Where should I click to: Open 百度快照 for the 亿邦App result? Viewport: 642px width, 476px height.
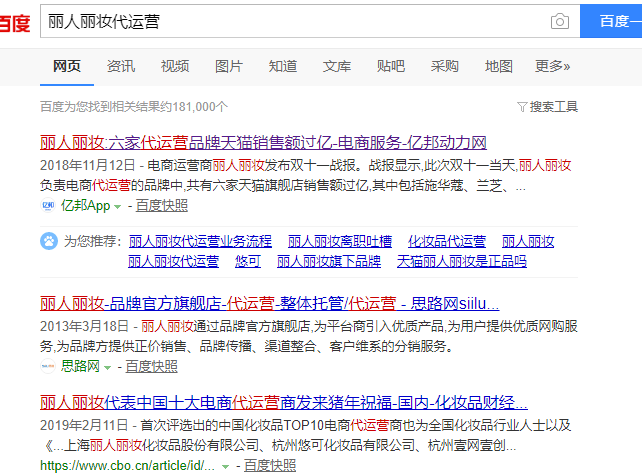click(162, 205)
